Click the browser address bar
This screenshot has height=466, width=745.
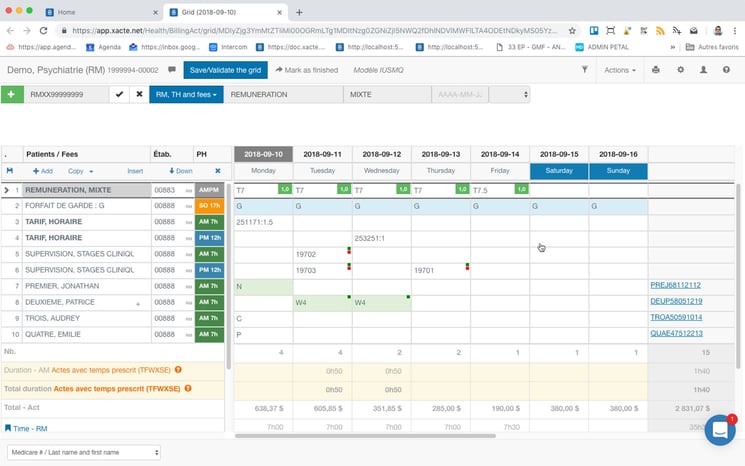coord(314,30)
